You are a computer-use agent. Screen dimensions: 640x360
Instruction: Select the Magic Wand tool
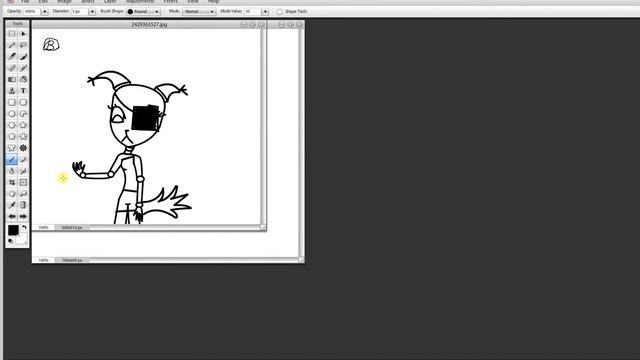tap(12, 45)
